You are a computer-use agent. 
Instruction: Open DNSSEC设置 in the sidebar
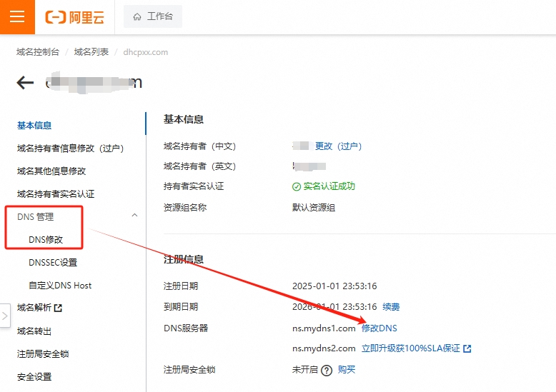tap(53, 263)
